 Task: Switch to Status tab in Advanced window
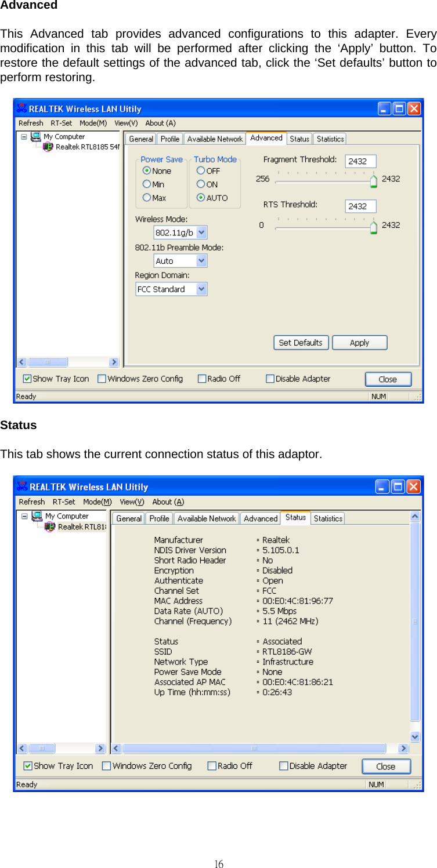(x=299, y=139)
